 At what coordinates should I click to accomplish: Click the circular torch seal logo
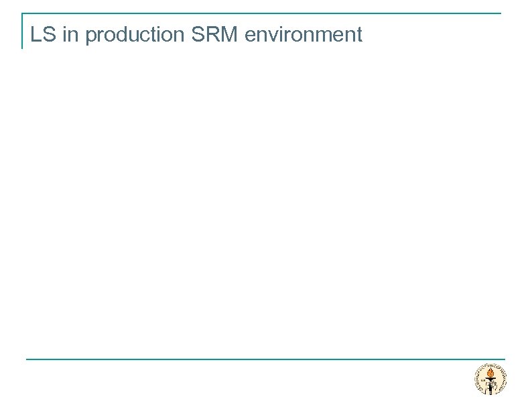click(490, 379)
